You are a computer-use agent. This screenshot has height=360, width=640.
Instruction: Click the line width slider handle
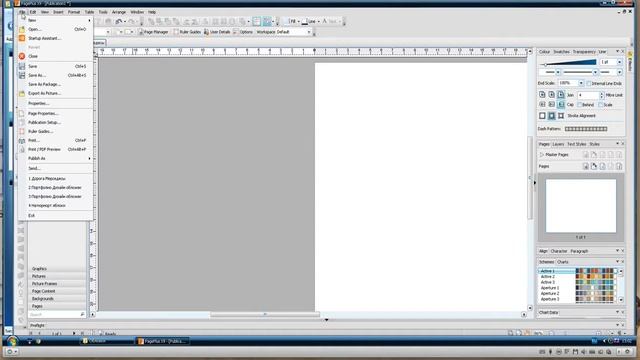(545, 64)
